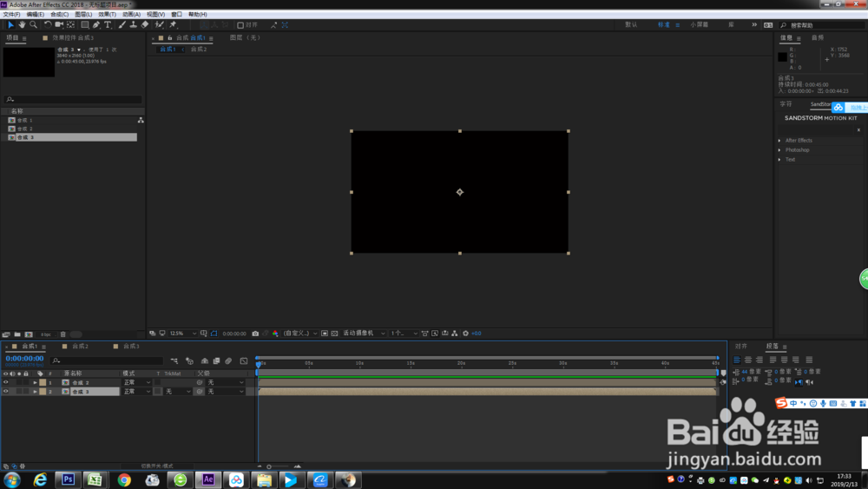The image size is (868, 489).
Task: Select the Hand tool
Action: click(x=22, y=25)
